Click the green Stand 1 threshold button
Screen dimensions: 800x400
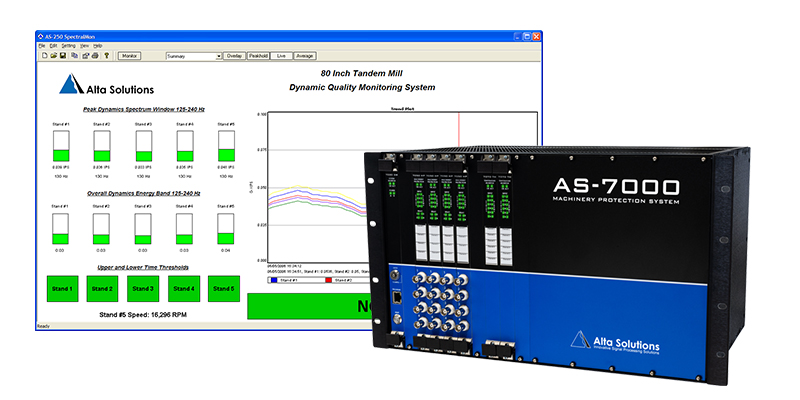click(62, 289)
